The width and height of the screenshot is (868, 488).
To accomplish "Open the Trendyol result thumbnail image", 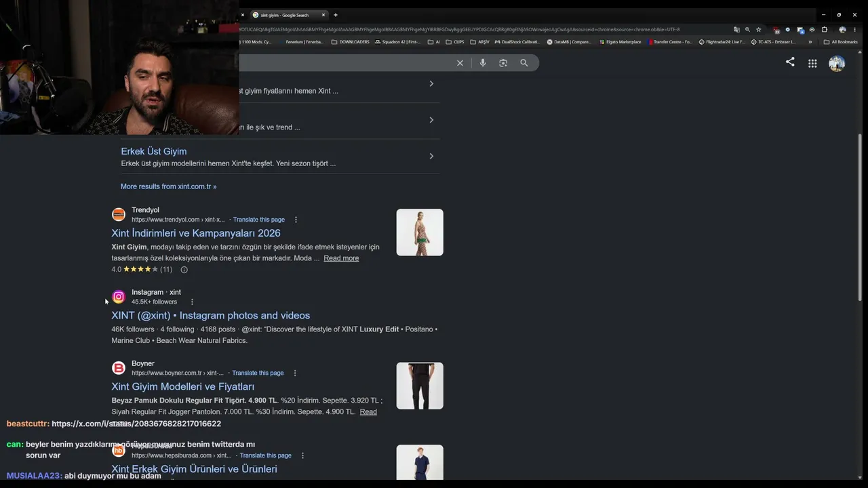I will coord(420,232).
